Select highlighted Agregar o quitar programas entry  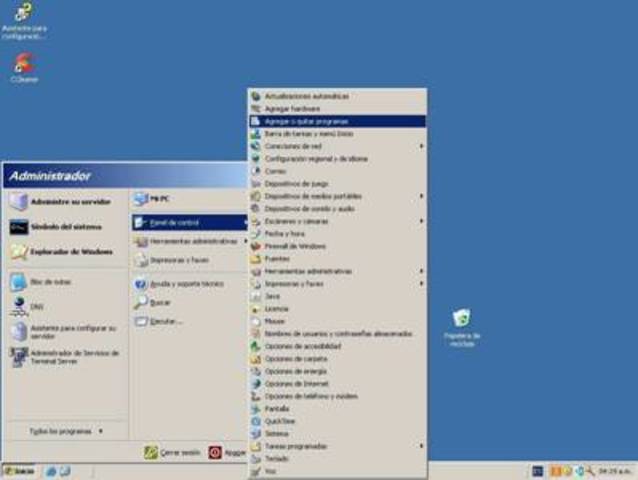click(337, 121)
